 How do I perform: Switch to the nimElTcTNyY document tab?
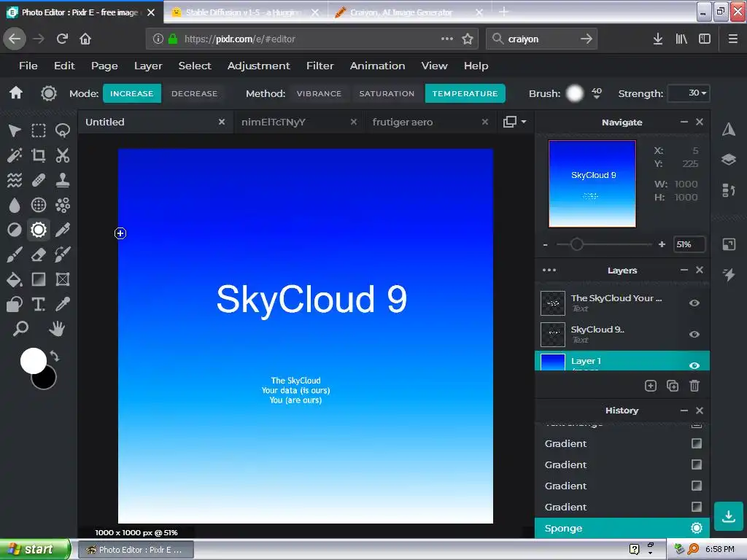(x=273, y=122)
